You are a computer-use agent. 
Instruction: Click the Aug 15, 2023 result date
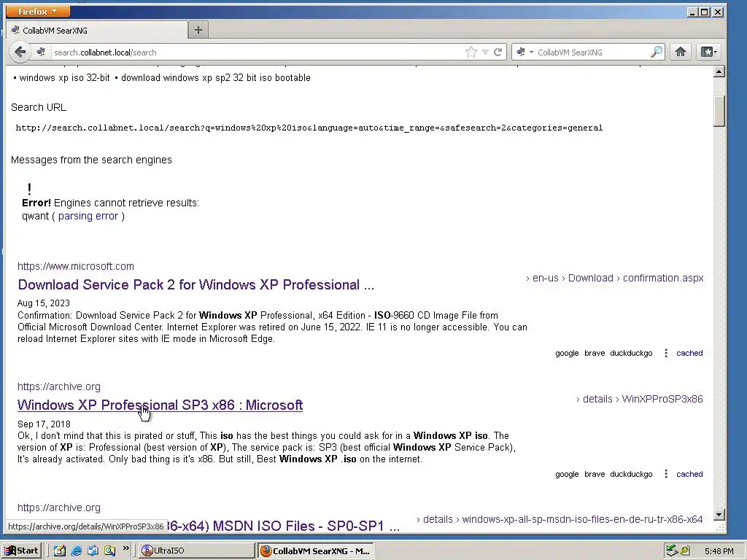point(43,303)
